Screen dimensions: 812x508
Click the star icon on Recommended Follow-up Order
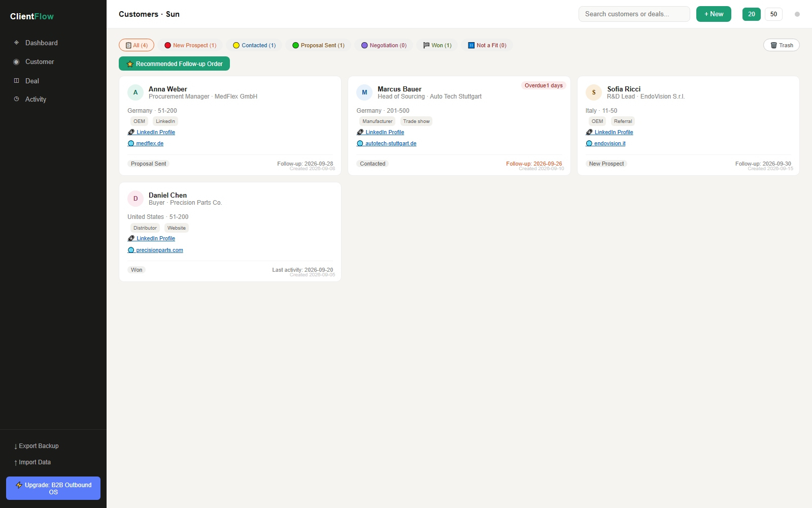click(x=130, y=64)
